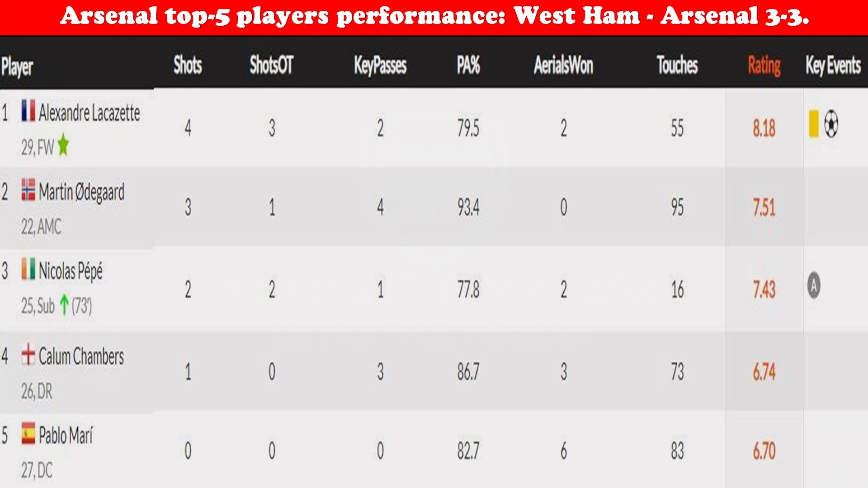Open Calum Chambers player link
The width and height of the screenshot is (868, 488).
click(81, 356)
